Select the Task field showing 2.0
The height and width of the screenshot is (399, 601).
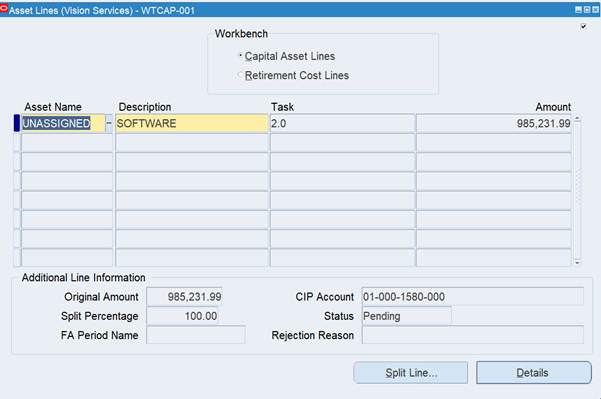click(x=342, y=123)
